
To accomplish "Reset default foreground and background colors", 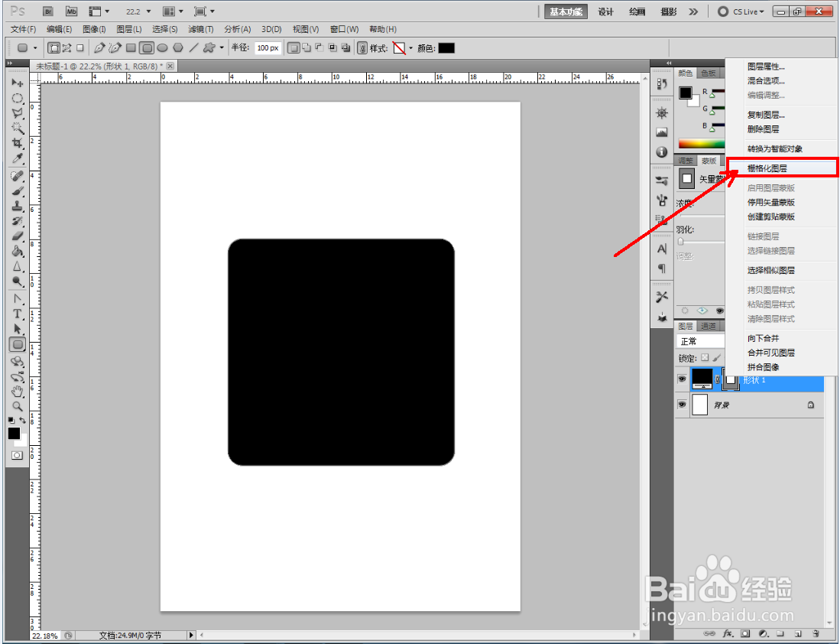I will coord(11,421).
